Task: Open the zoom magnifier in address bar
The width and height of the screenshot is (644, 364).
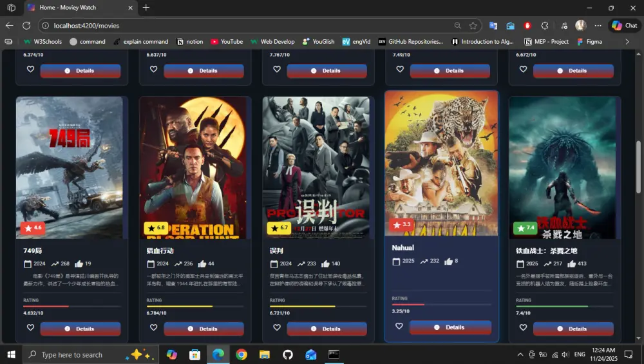Action: [x=457, y=26]
